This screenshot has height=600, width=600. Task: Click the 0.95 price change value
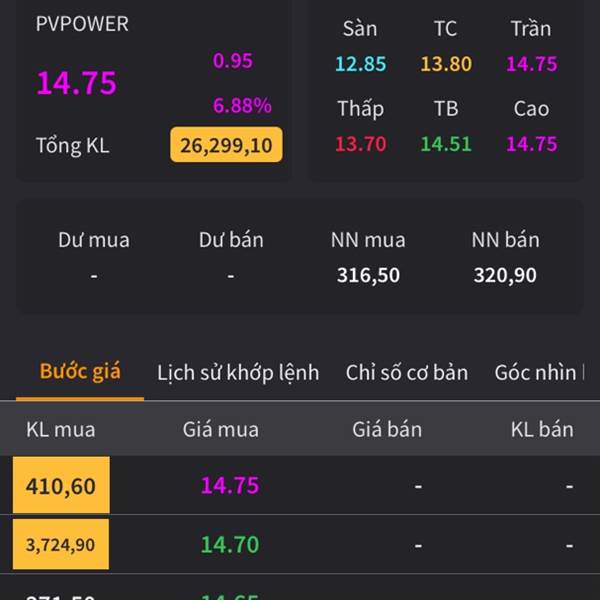(x=233, y=60)
